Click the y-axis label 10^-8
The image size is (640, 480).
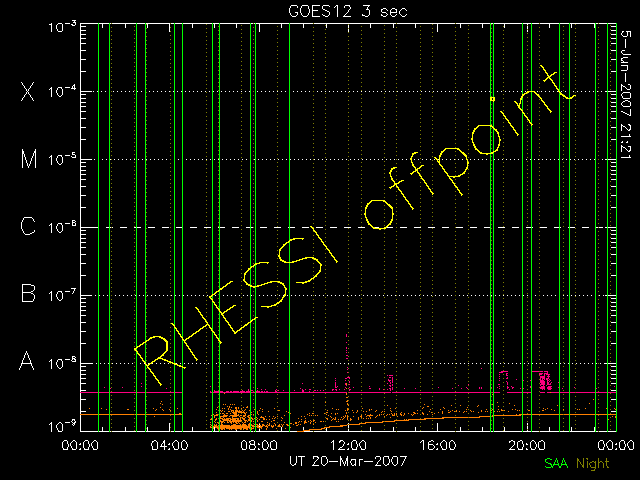click(x=62, y=363)
